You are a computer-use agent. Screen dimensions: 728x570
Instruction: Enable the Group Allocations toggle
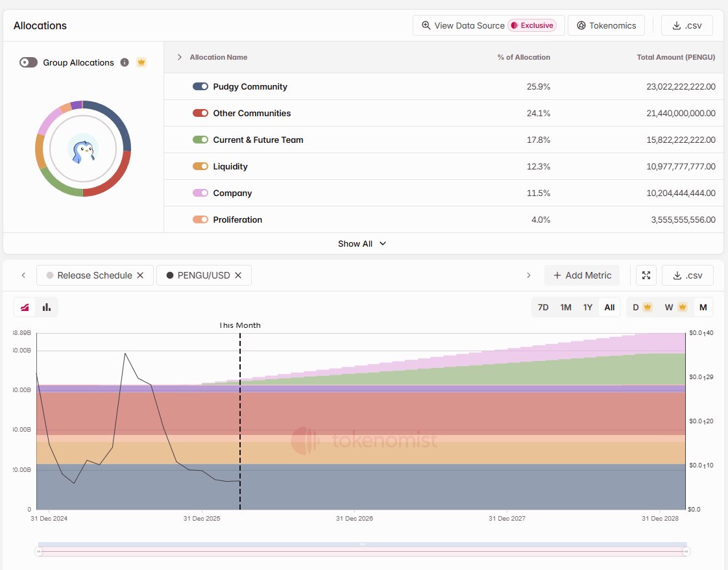click(29, 62)
